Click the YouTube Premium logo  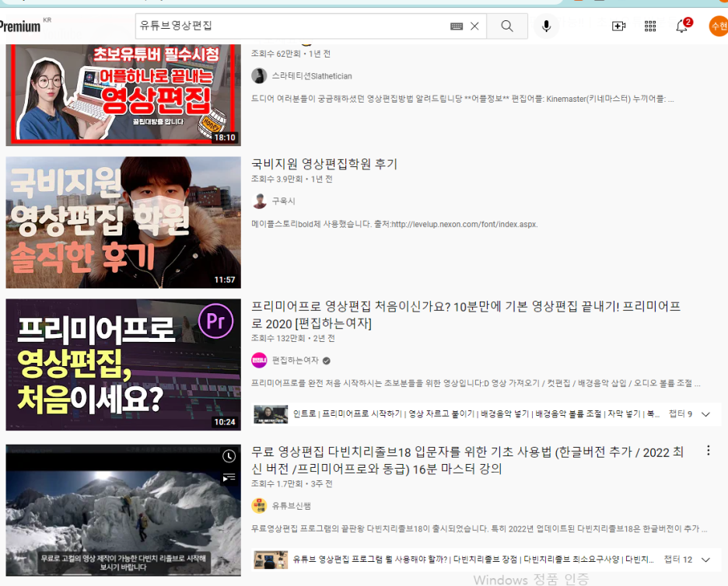click(x=21, y=26)
